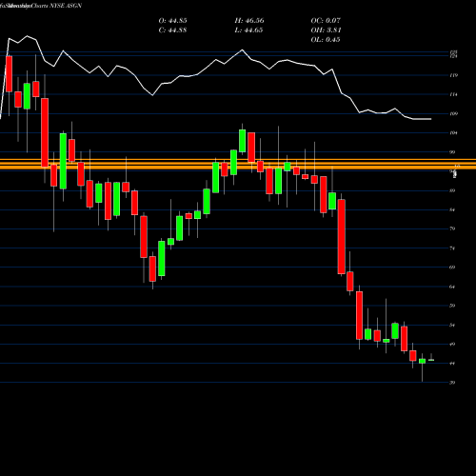476x476 pixels.
Task: Click the last small green candlestick on the chart
Action: pos(431,360)
